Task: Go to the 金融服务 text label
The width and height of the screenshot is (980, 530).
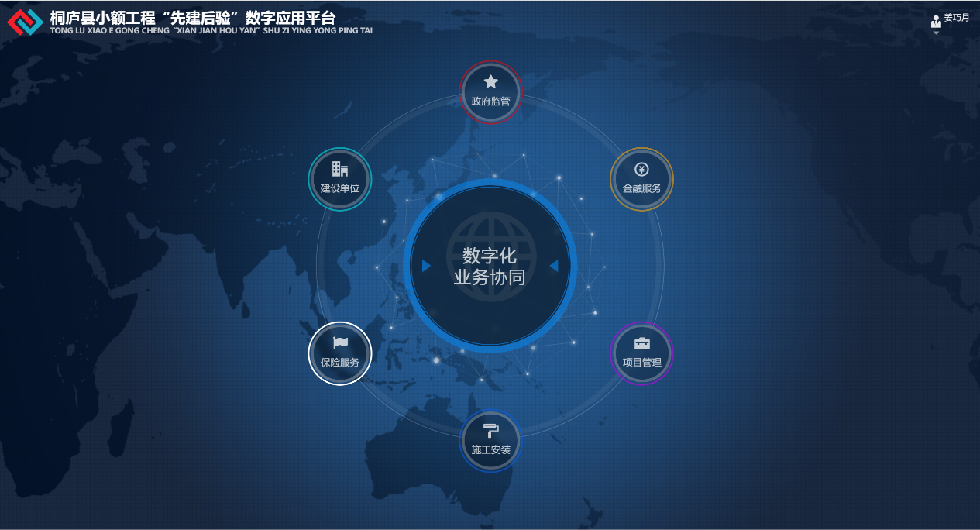Action: (641, 188)
